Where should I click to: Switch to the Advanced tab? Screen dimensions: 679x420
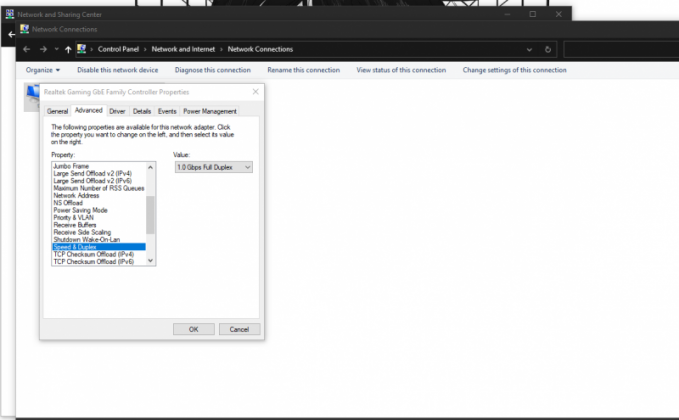[x=88, y=110]
